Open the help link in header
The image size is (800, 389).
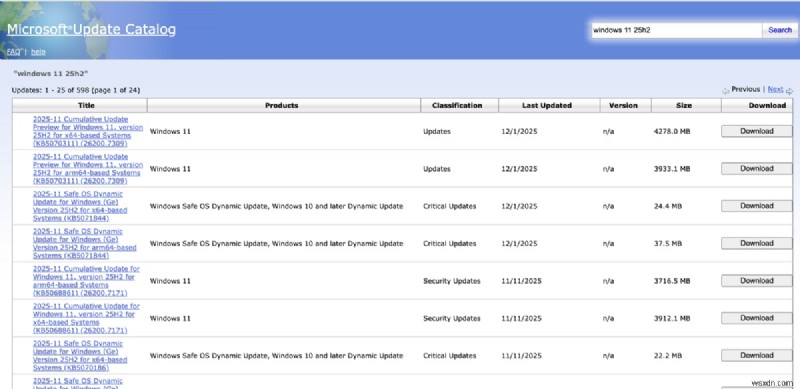tap(38, 52)
